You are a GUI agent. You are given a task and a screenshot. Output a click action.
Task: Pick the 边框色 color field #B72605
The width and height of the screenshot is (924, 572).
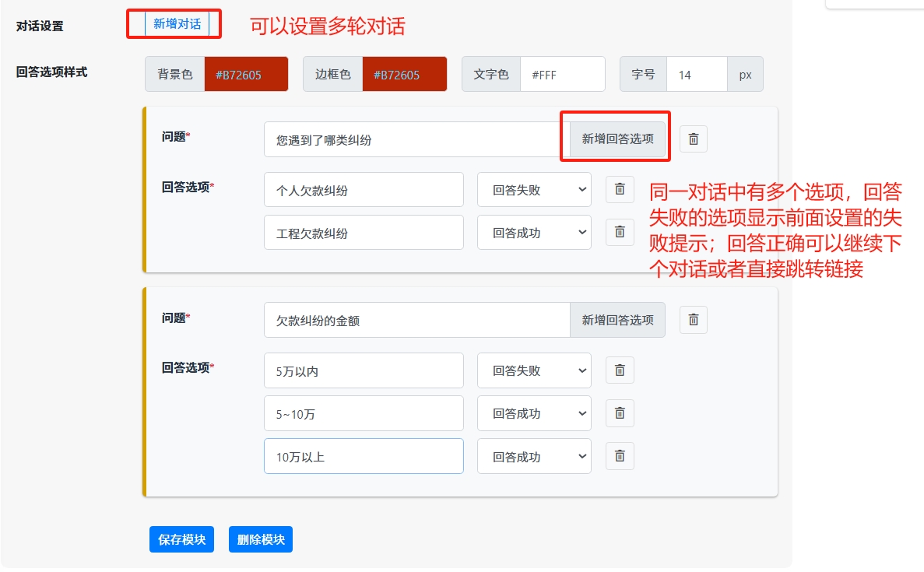404,75
